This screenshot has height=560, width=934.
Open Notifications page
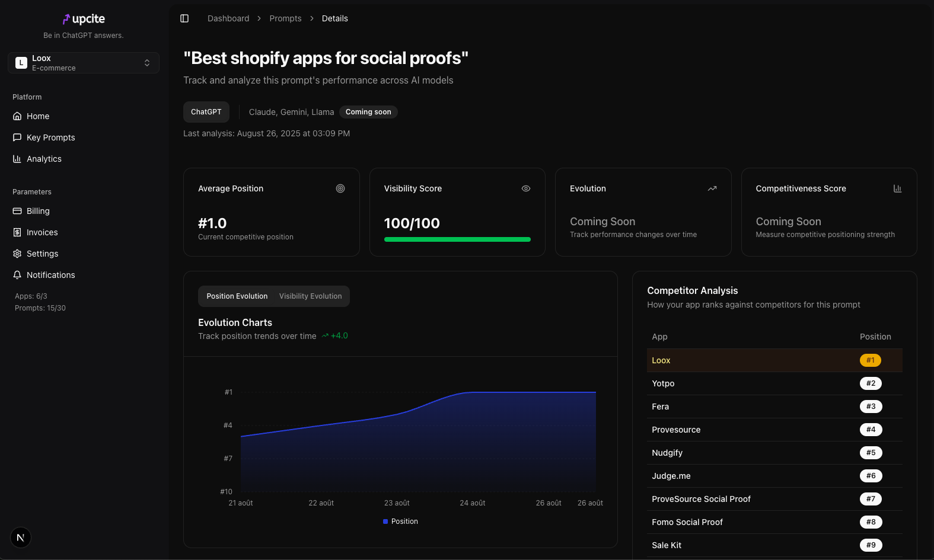[x=84, y=275]
